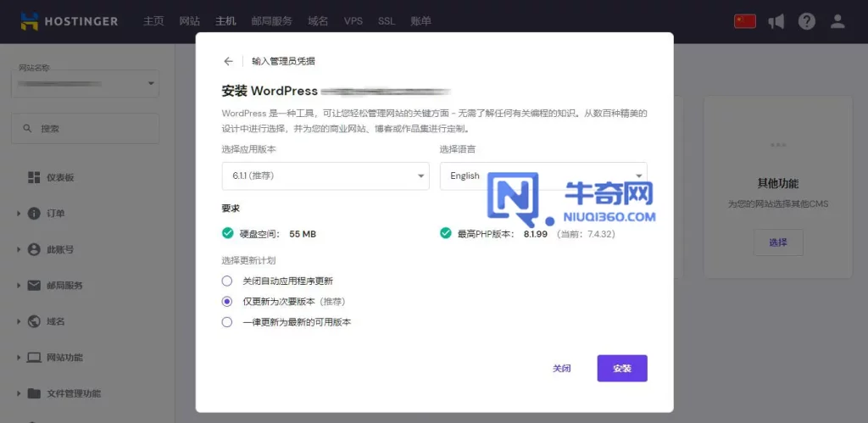Click the 此账号 account icon
868x423 pixels.
point(34,249)
